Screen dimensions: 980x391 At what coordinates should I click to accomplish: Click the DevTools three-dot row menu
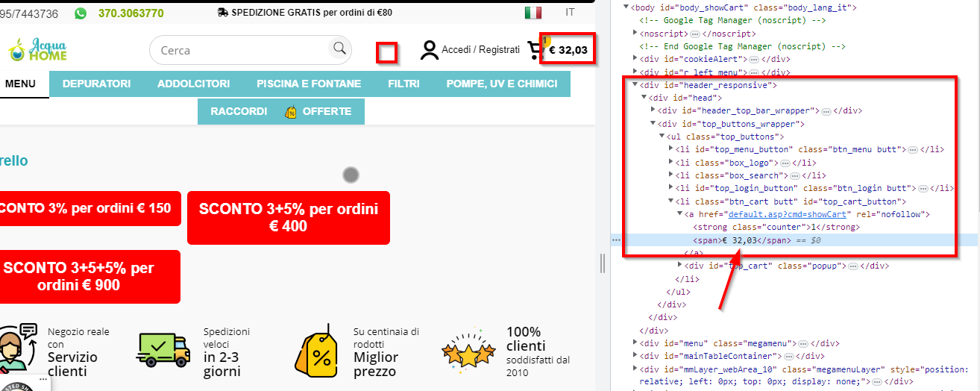click(616, 240)
